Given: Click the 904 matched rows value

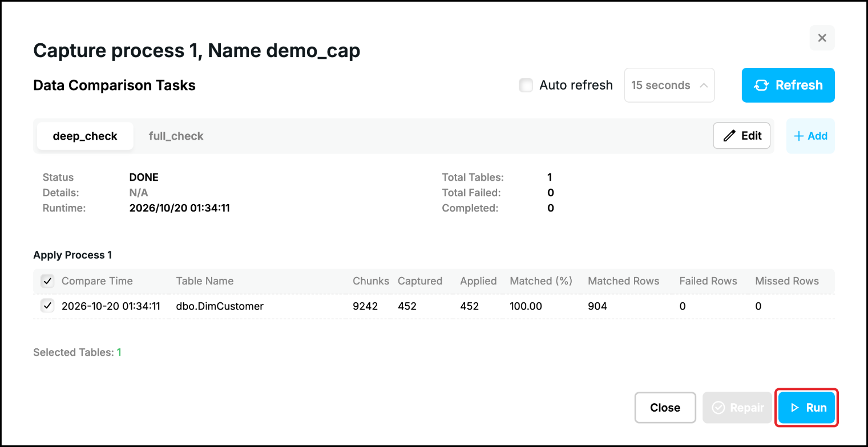Looking at the screenshot, I should point(597,306).
